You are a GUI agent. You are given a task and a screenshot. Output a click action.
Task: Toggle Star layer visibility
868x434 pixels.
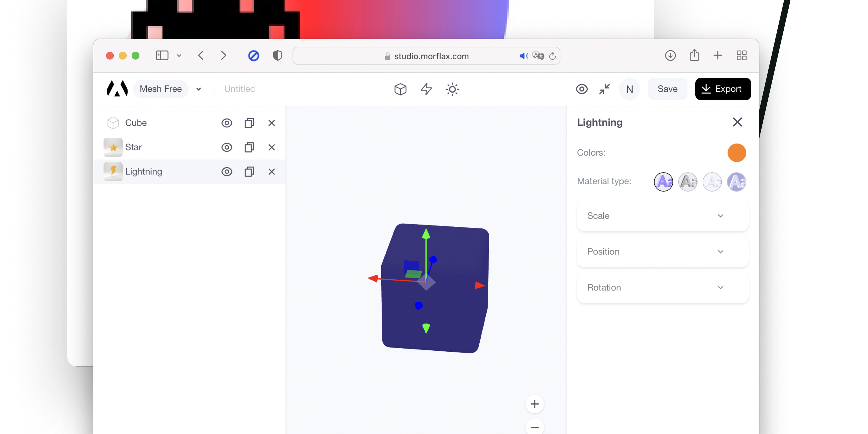pos(227,147)
